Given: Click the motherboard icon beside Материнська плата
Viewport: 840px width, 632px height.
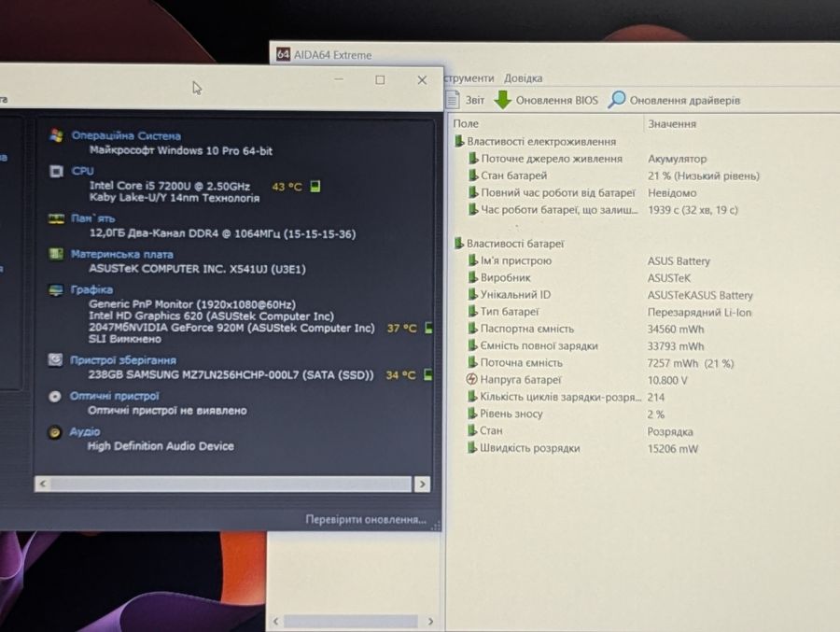Looking at the screenshot, I should (x=56, y=253).
